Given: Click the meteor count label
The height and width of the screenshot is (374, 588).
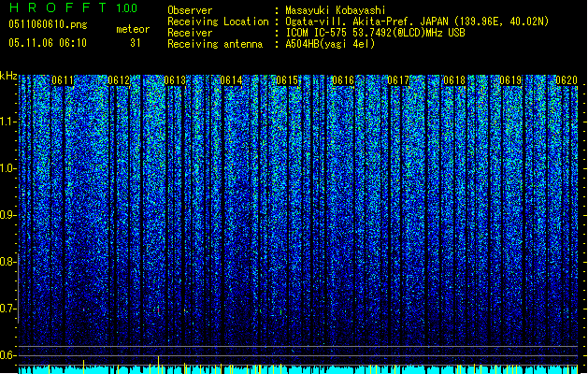Looking at the screenshot, I should click(133, 29).
